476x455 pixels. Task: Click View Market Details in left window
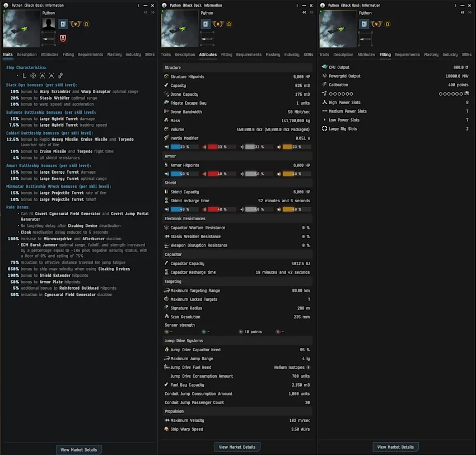point(78,449)
